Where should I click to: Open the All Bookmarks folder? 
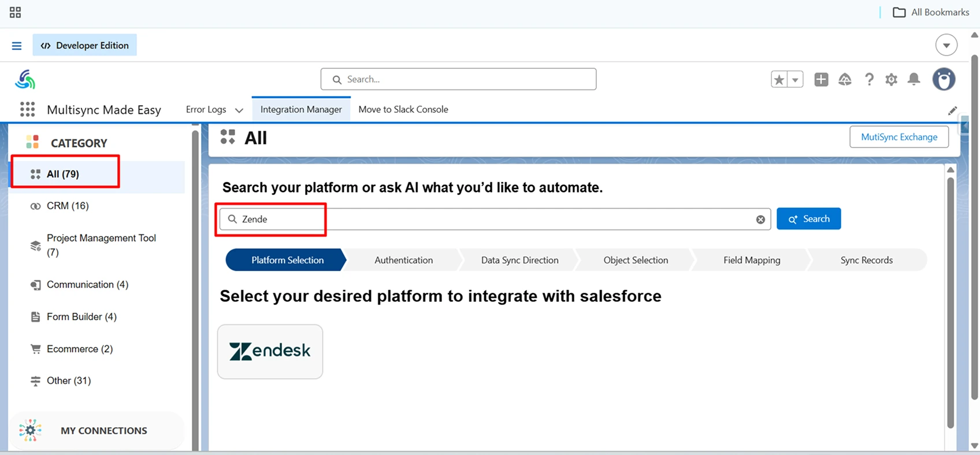pos(931,12)
